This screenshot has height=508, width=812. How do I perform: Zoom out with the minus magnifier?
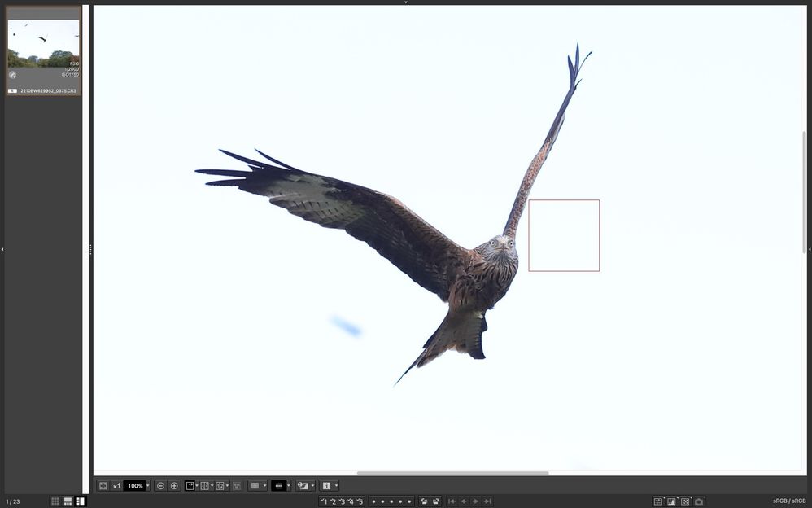(160, 486)
